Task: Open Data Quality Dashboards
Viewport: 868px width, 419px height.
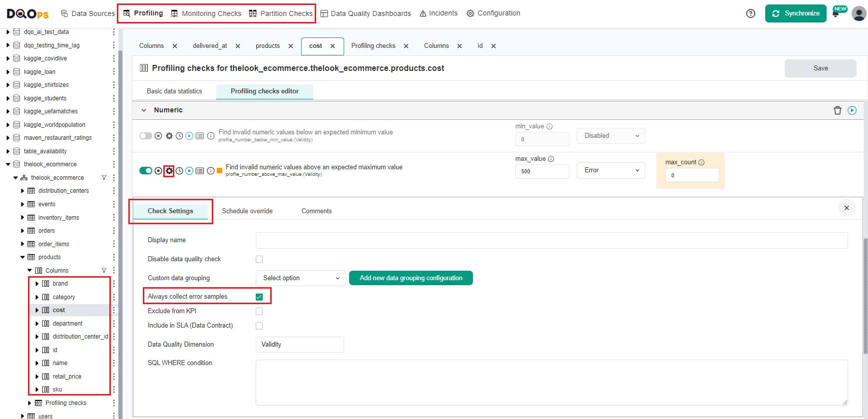Action: pyautogui.click(x=366, y=13)
